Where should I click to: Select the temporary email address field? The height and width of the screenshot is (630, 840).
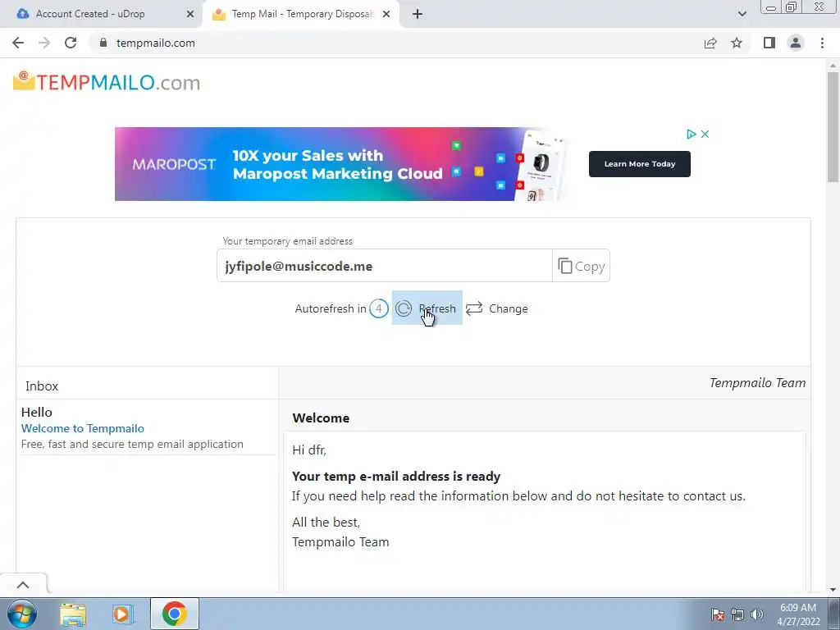(385, 266)
